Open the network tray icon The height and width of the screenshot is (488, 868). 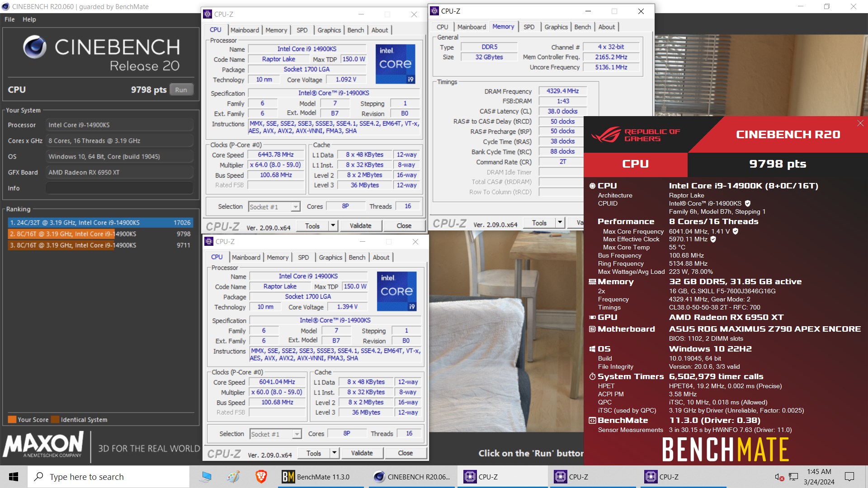click(793, 477)
